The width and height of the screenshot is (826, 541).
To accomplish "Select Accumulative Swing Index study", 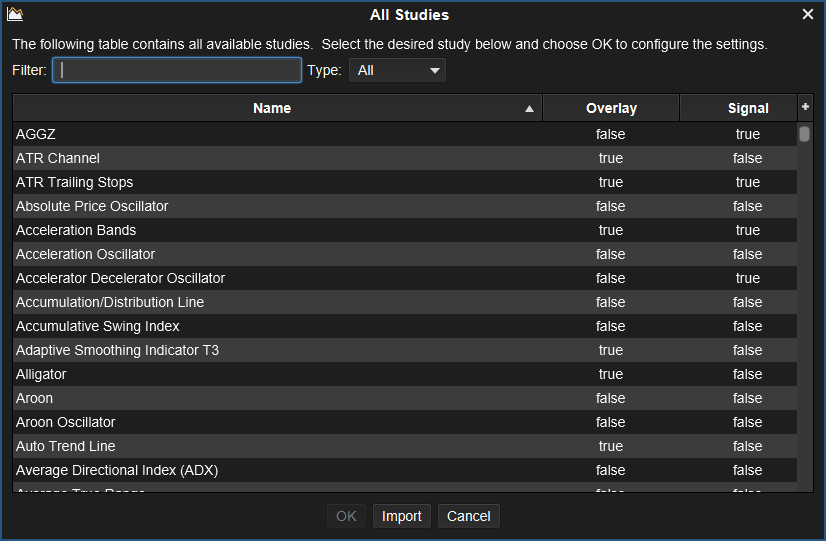I will [x=405, y=326].
